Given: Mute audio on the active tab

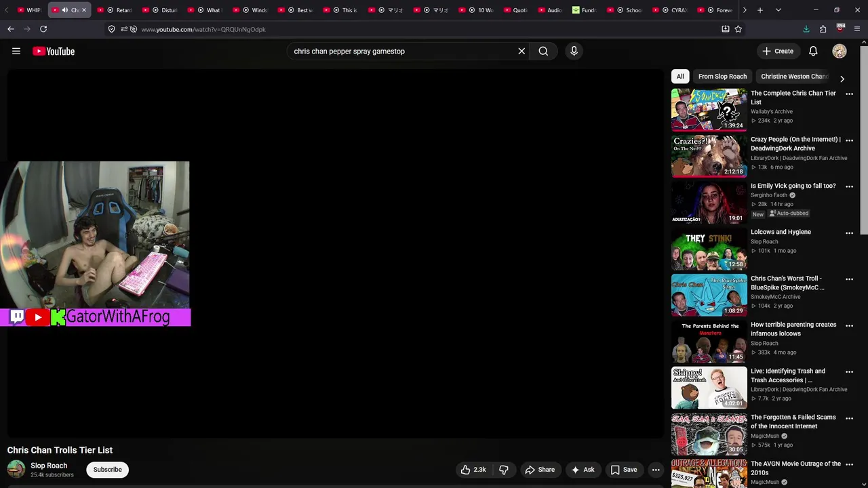Looking at the screenshot, I should 65,10.
